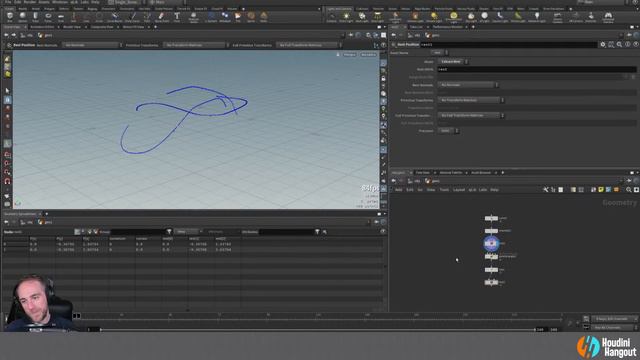This screenshot has height=360, width=640.
Task: Open the File menu
Action: pos(8,2)
